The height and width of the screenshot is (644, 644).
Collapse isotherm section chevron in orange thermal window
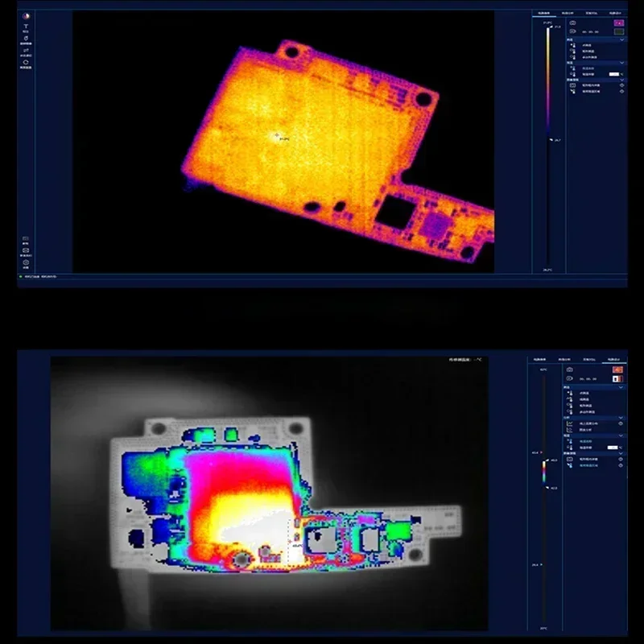coord(621,63)
